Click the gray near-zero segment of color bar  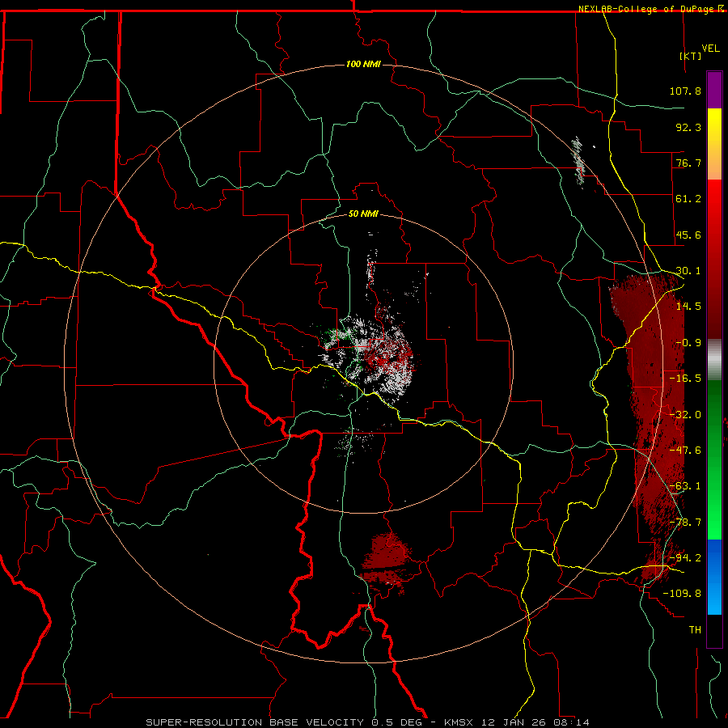coord(714,360)
